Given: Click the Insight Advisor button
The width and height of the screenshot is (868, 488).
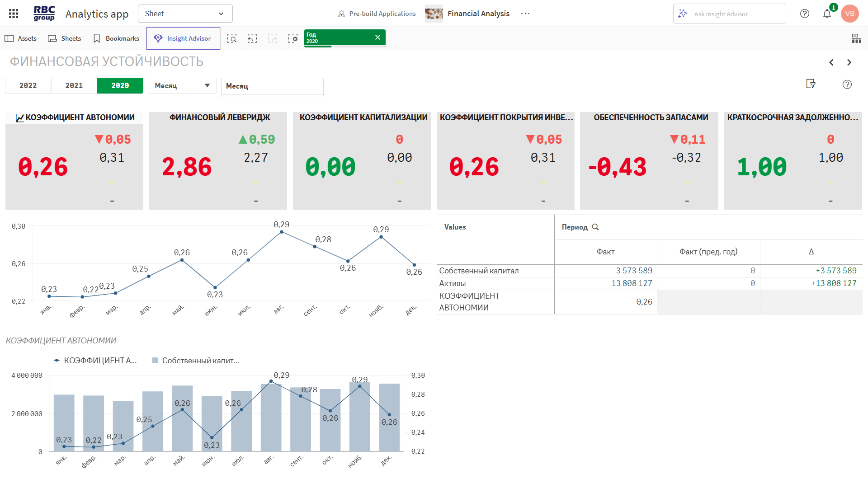Looking at the screenshot, I should pos(183,38).
